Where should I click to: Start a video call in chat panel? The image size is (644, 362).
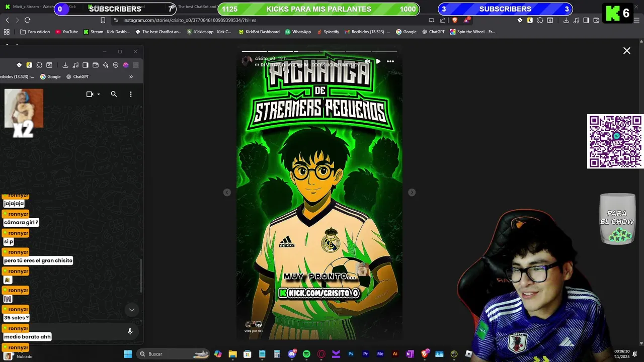(x=90, y=94)
